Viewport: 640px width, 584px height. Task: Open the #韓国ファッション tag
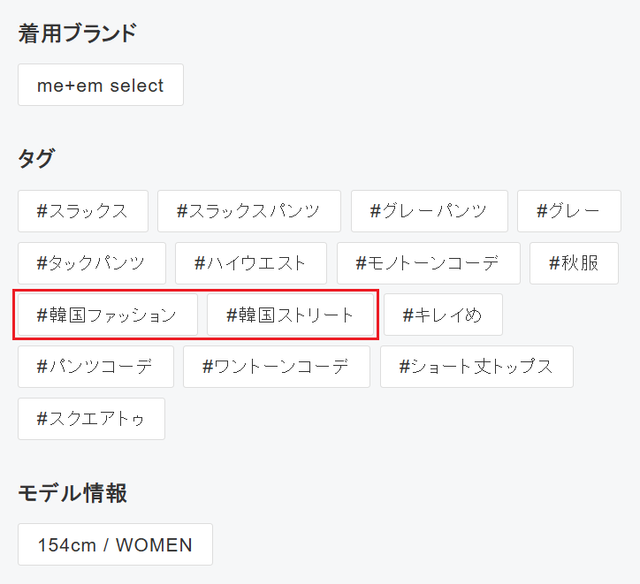click(107, 315)
